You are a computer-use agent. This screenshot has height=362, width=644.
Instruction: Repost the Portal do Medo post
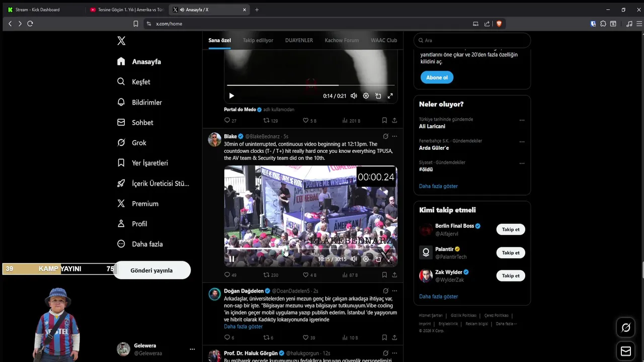pos(271,121)
